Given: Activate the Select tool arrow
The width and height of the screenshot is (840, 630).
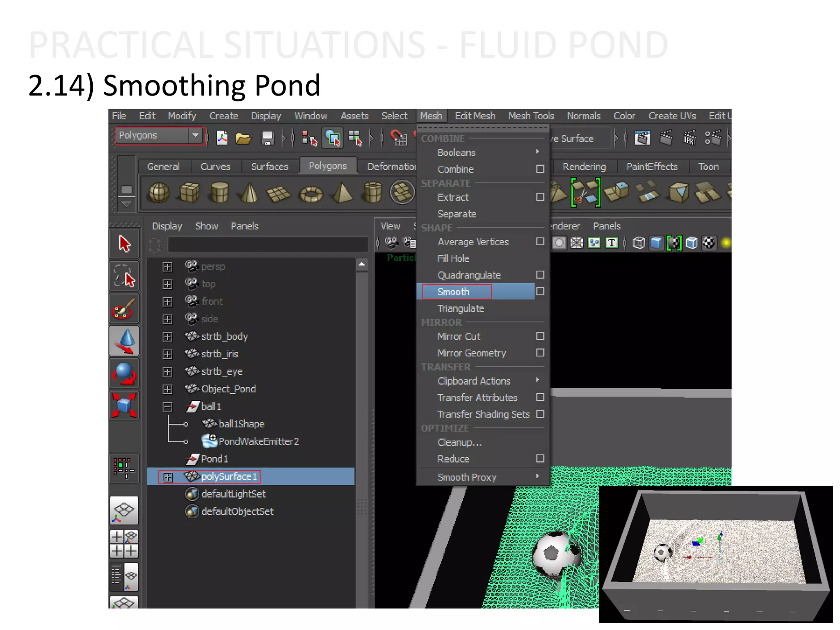Looking at the screenshot, I should [124, 244].
